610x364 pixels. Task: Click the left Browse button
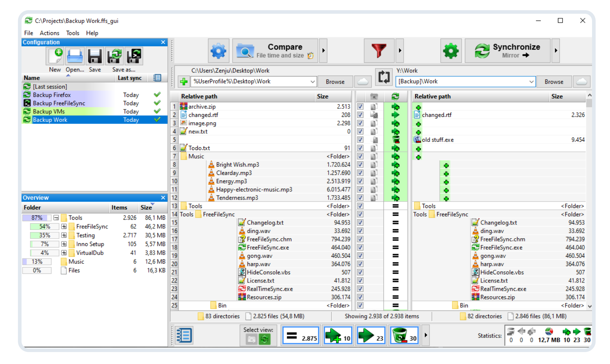[335, 82]
